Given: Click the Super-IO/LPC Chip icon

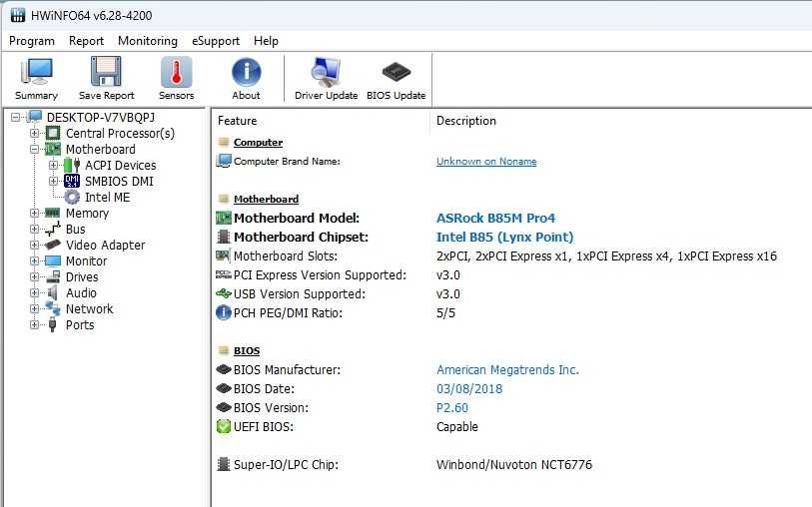Looking at the screenshot, I should pyautogui.click(x=223, y=464).
